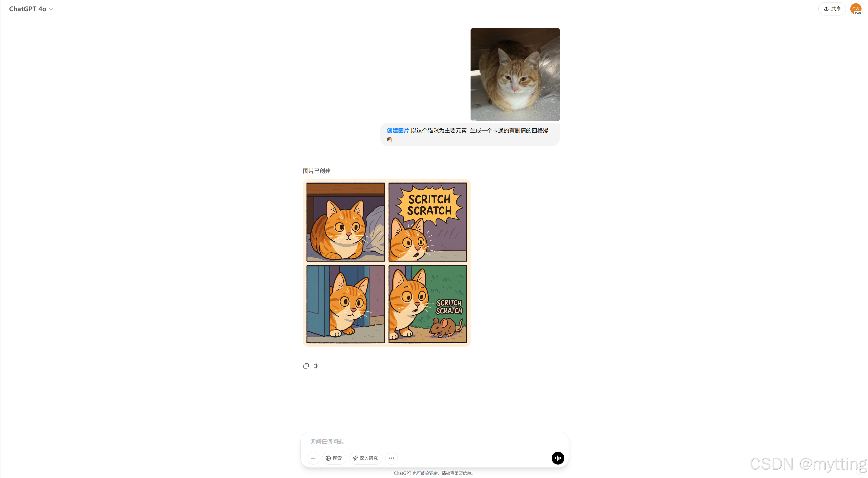Click the telescope icon in 深入研究
This screenshot has width=868, height=478.
355,458
